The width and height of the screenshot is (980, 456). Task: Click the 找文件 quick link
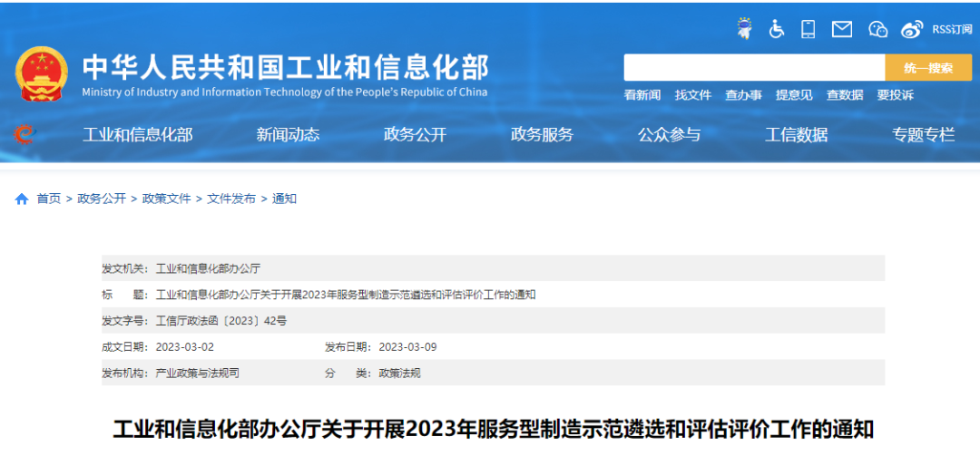point(693,95)
